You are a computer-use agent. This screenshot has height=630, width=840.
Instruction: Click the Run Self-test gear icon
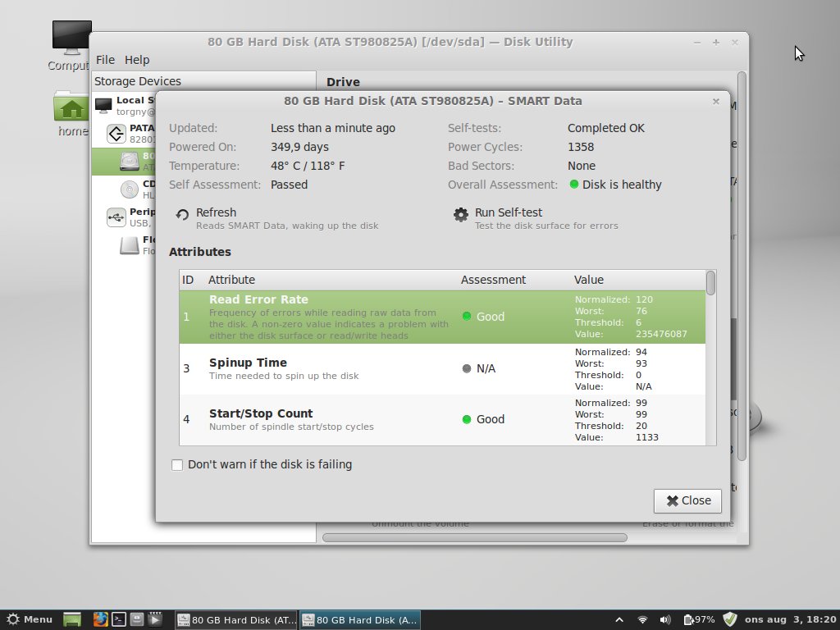(x=461, y=215)
